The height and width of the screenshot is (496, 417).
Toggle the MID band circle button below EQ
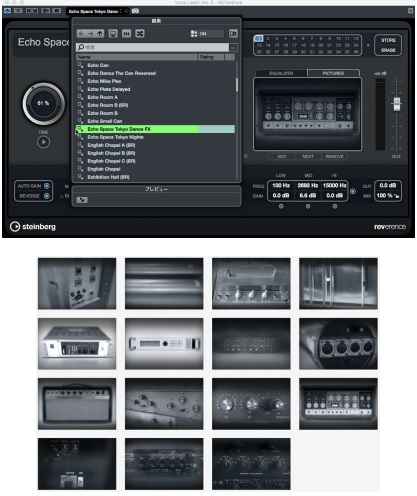tap(308, 206)
